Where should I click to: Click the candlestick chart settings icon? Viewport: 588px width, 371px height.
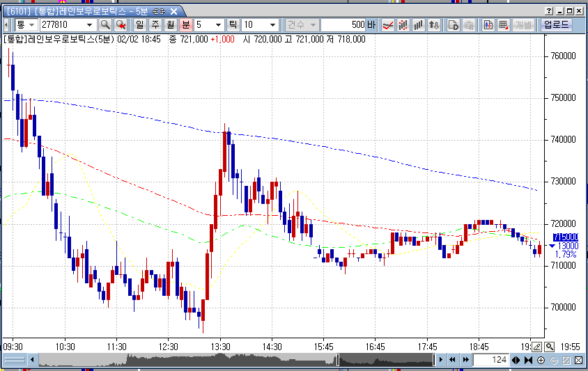coord(488,25)
